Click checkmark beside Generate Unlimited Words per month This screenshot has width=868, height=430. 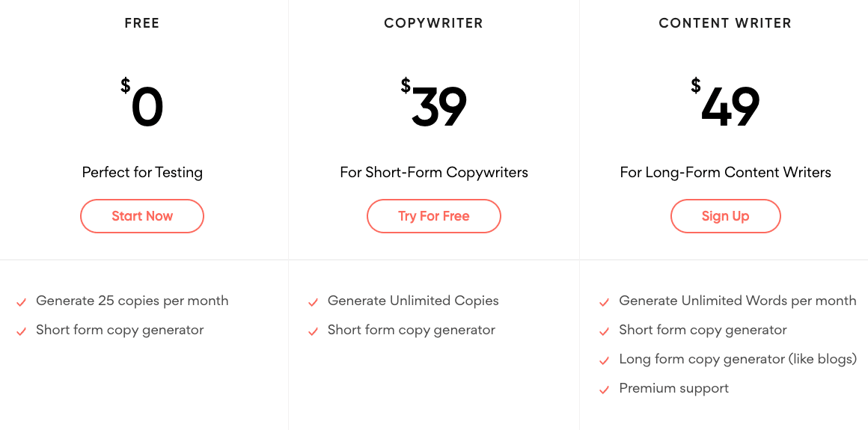point(604,302)
